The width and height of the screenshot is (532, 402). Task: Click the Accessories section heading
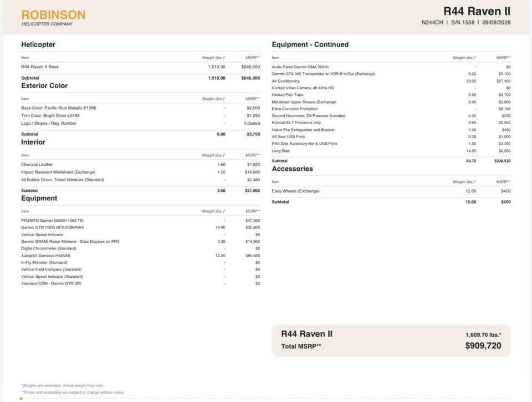tap(292, 169)
